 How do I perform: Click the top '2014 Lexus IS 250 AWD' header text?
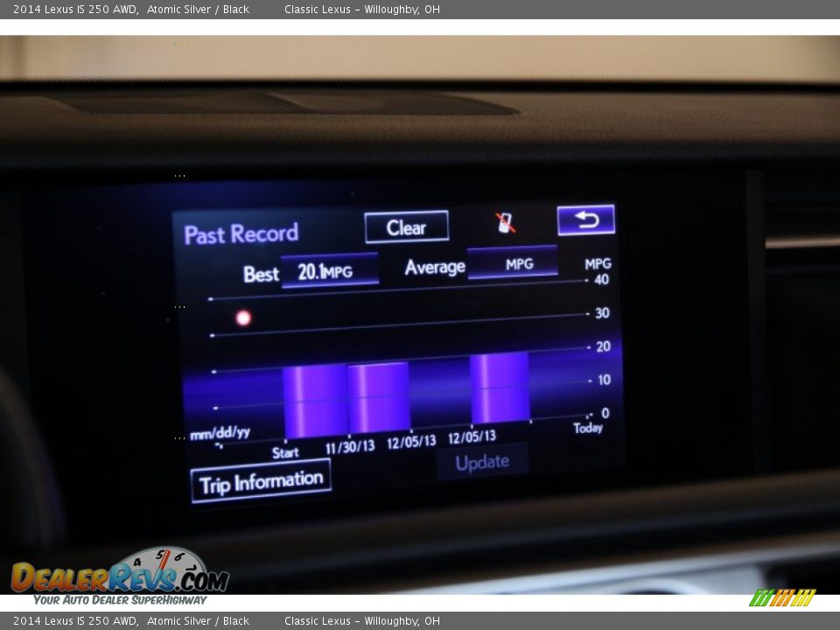click(x=75, y=10)
